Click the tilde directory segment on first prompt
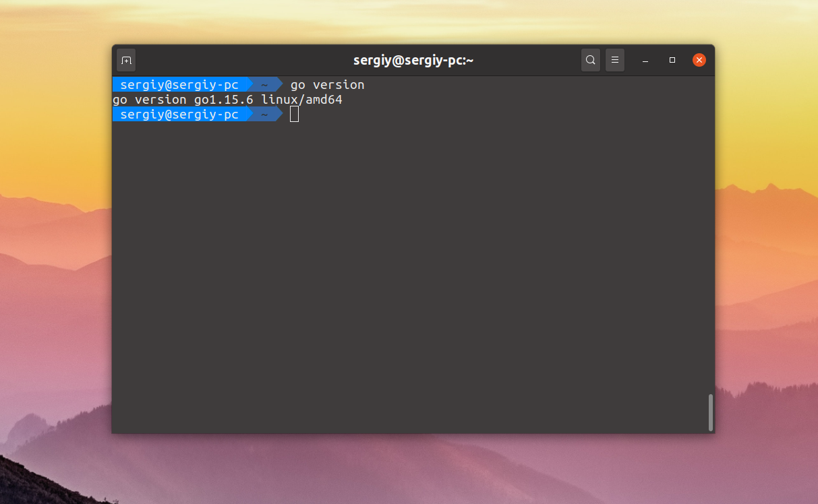 pyautogui.click(x=264, y=85)
